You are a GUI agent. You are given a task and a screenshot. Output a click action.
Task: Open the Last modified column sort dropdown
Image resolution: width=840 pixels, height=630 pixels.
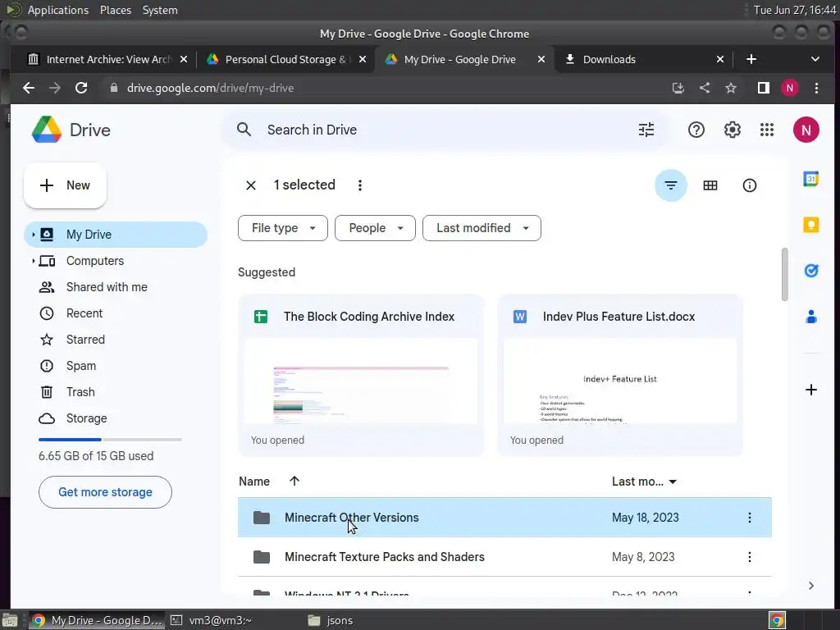click(x=673, y=482)
